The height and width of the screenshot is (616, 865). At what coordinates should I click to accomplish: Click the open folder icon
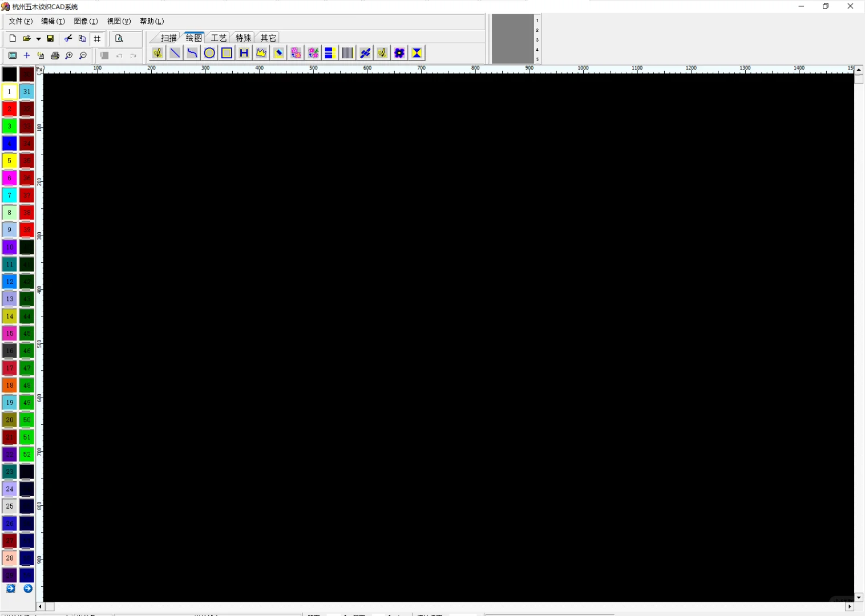26,38
